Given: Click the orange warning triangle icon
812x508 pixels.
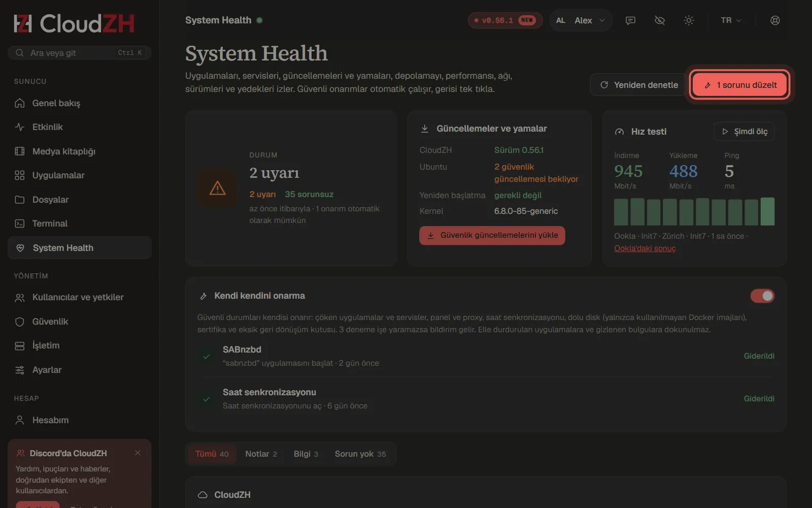Looking at the screenshot, I should tap(218, 188).
